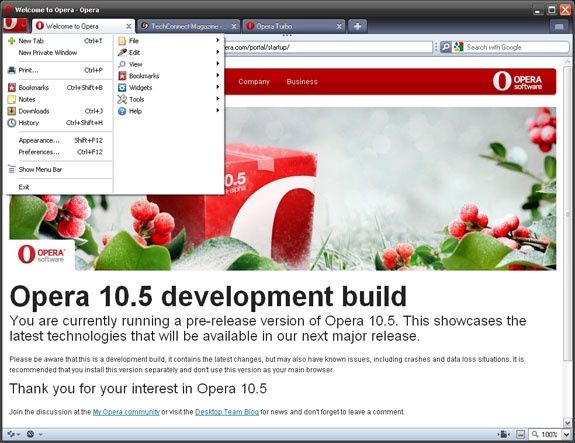The width and height of the screenshot is (575, 443).
Task: Click the Search with Google field
Action: [517, 47]
